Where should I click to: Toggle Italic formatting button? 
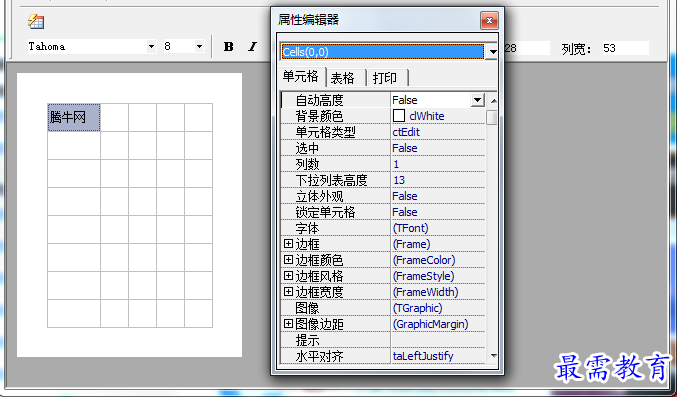pyautogui.click(x=253, y=47)
